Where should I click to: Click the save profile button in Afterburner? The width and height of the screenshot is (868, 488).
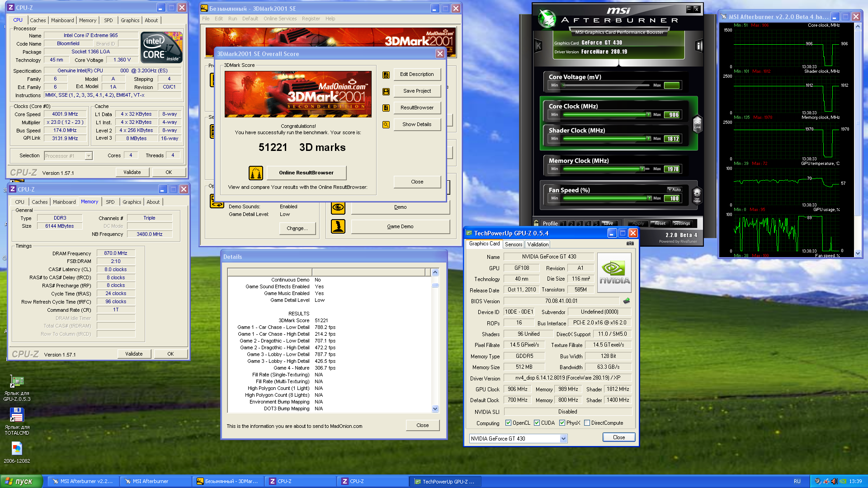pos(608,223)
